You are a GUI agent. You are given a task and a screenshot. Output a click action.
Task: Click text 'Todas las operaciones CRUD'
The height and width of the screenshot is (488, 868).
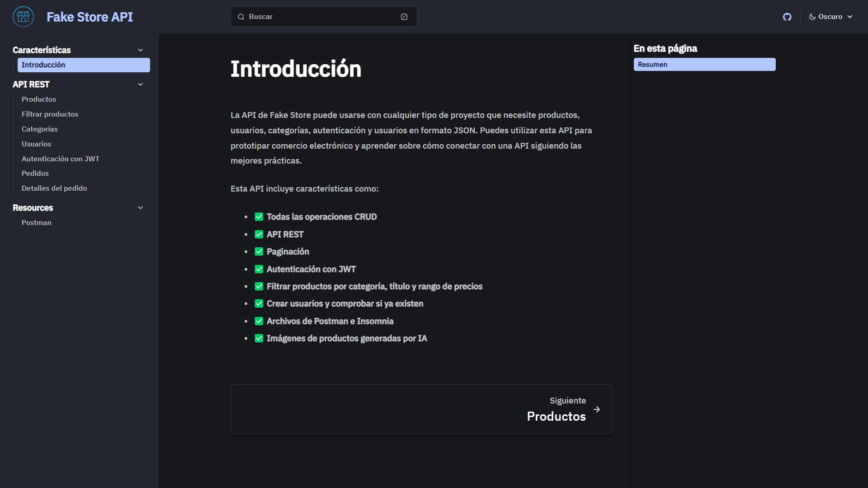point(321,217)
